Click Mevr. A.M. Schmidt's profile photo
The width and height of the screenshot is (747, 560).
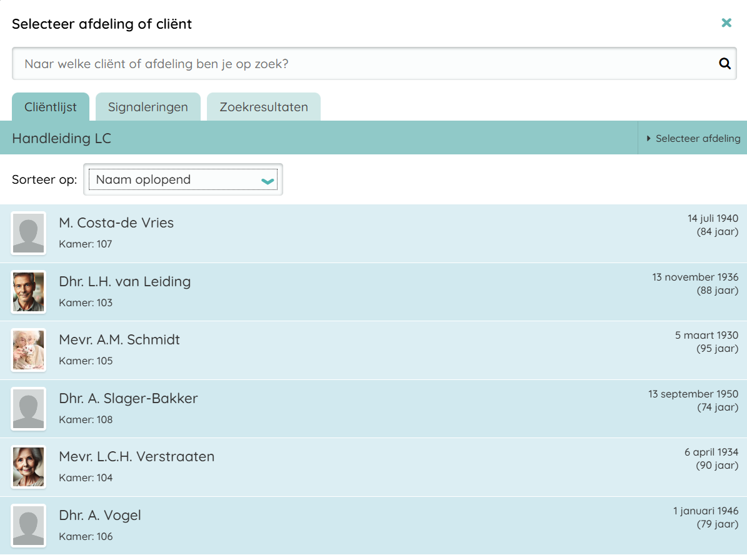(29, 350)
